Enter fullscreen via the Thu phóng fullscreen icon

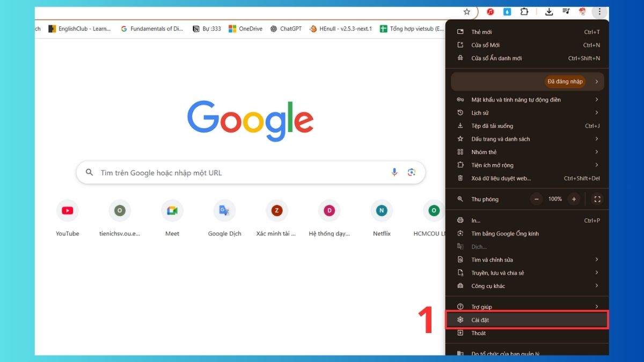(597, 198)
